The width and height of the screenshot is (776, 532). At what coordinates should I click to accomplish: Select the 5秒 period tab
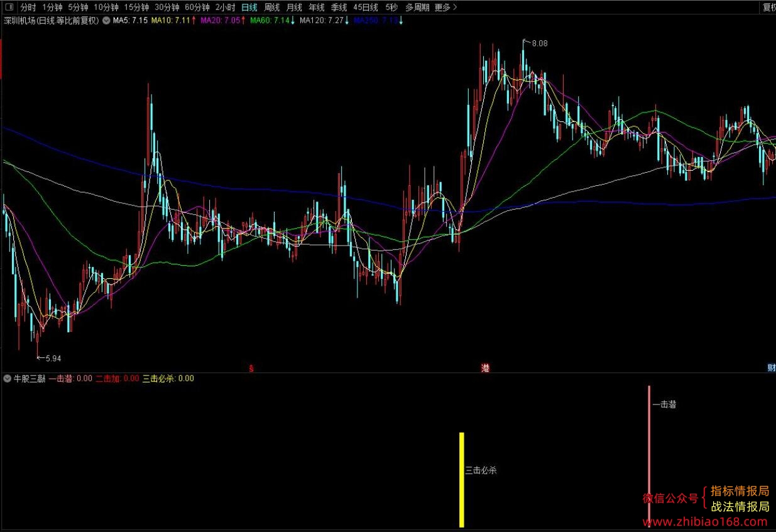[x=391, y=8]
